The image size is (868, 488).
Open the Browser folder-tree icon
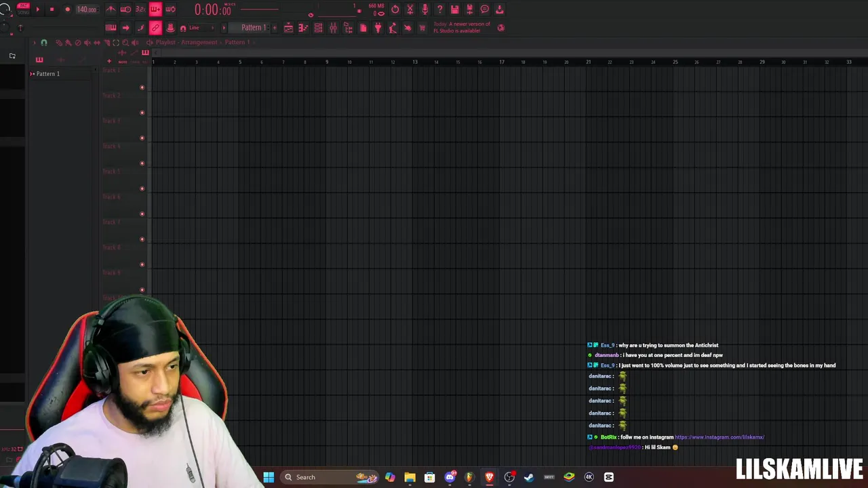pos(348,28)
